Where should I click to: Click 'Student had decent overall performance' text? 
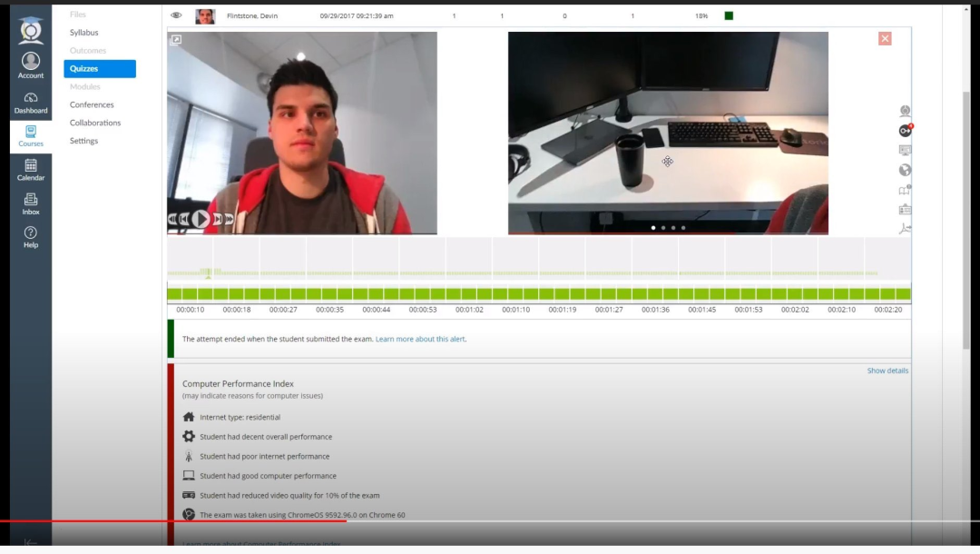266,437
